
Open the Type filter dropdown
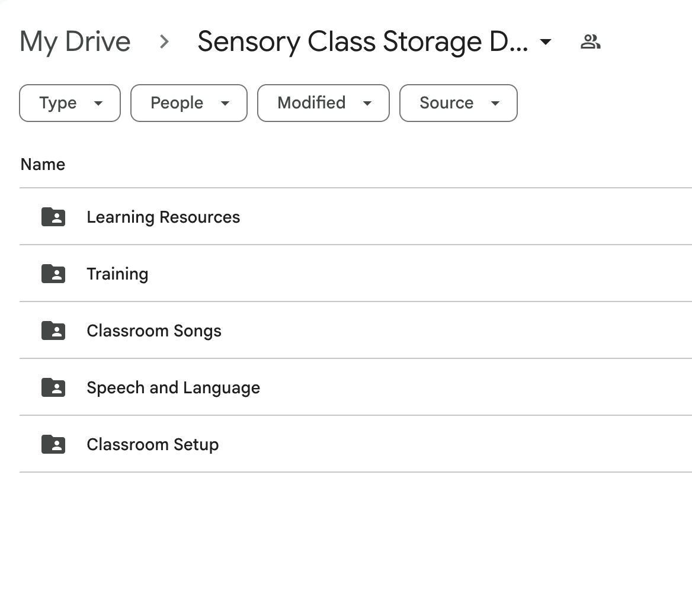[x=70, y=103]
